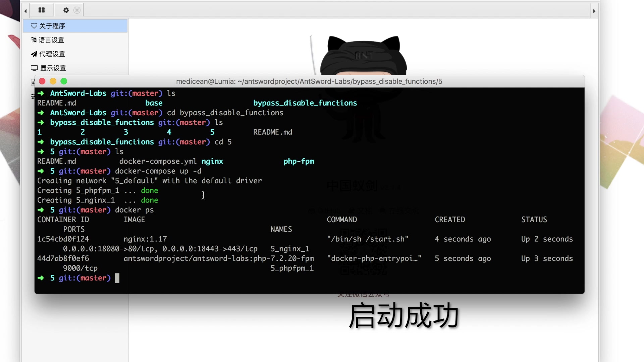
Task: Expand the php-fpm directory item
Action: [x=299, y=161]
